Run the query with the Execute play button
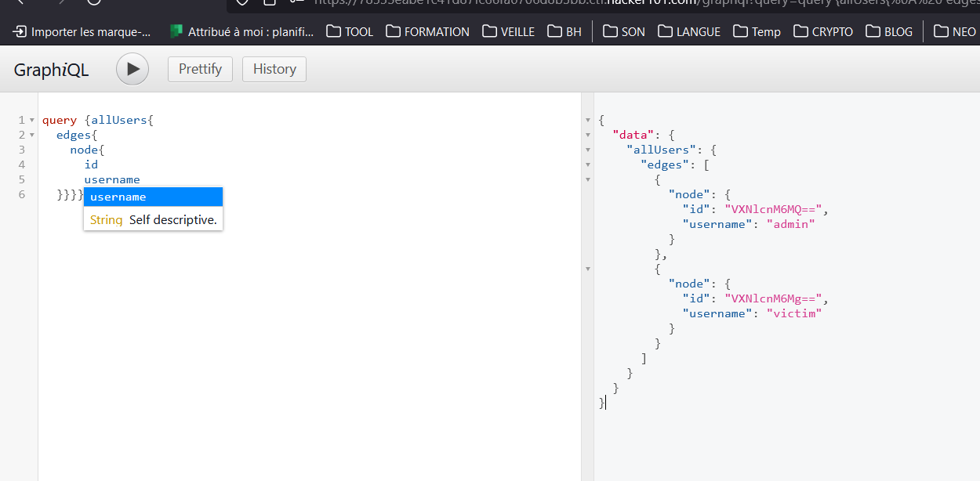980x481 pixels. 132,69
